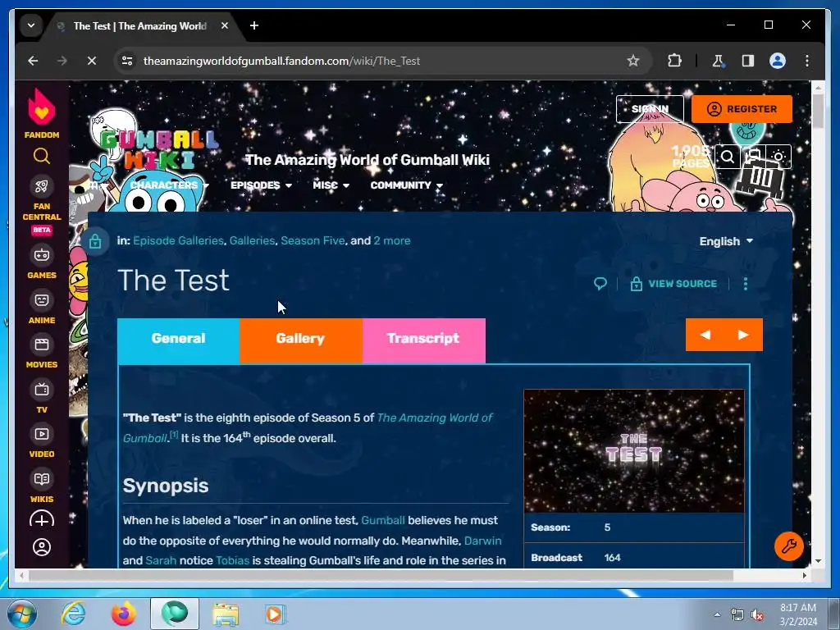Screen dimensions: 840x630
Task: Open Windows Explorer from taskbar
Action: (226, 614)
